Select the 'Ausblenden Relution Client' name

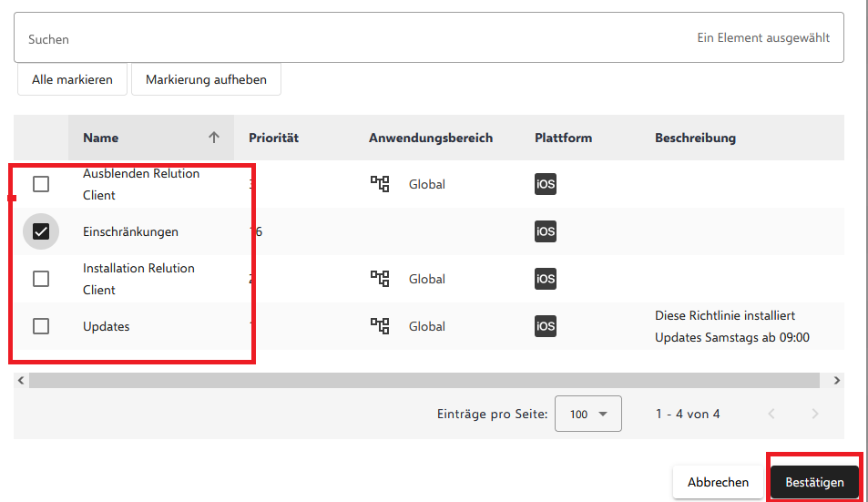pos(141,184)
